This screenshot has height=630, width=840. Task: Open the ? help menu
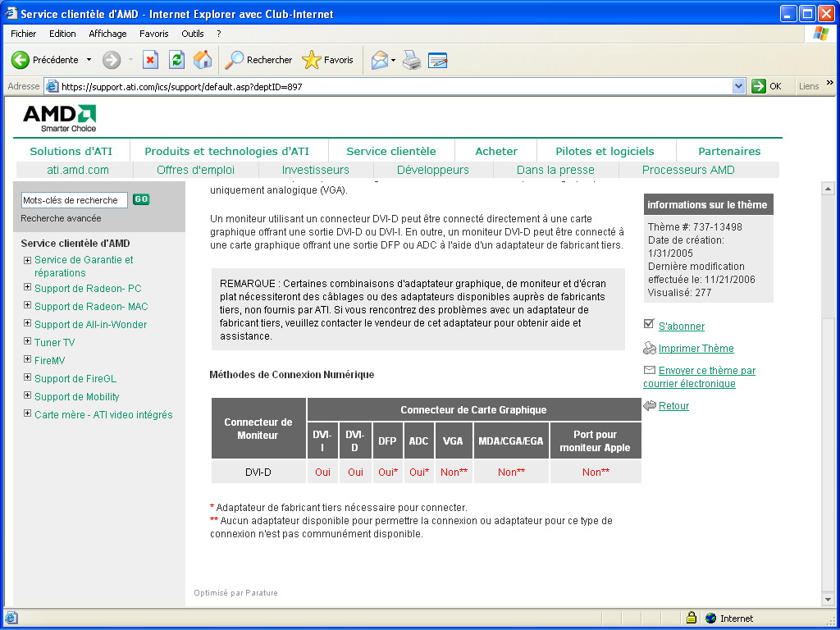pyautogui.click(x=218, y=34)
